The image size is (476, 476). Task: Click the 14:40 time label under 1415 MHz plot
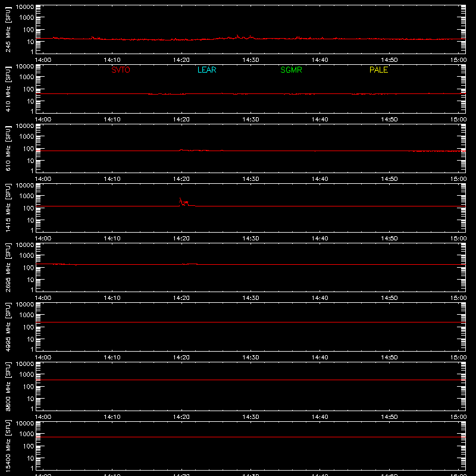pos(320,239)
